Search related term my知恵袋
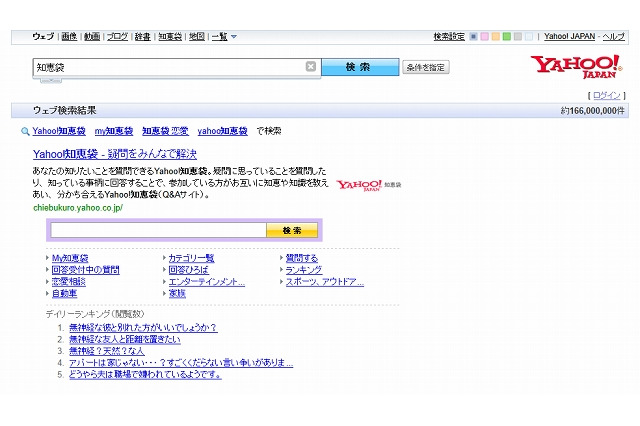 [x=114, y=131]
